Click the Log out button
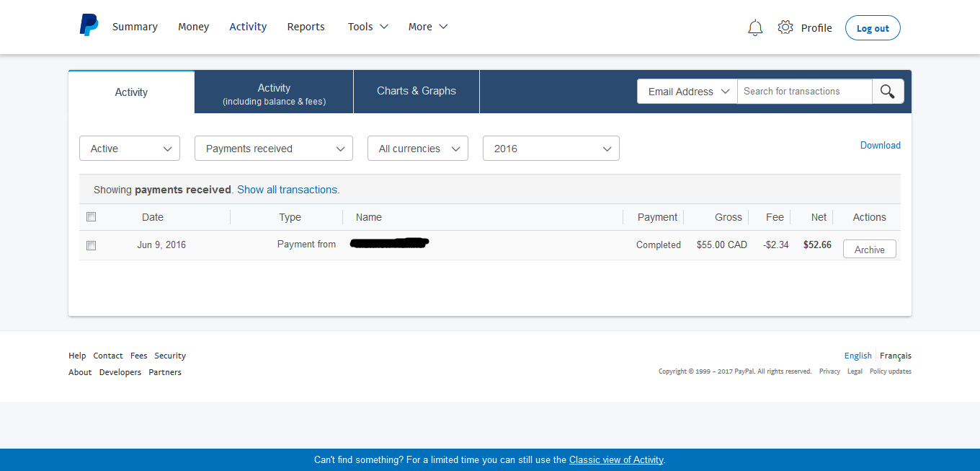Viewport: 980px width, 471px height. pos(872,28)
